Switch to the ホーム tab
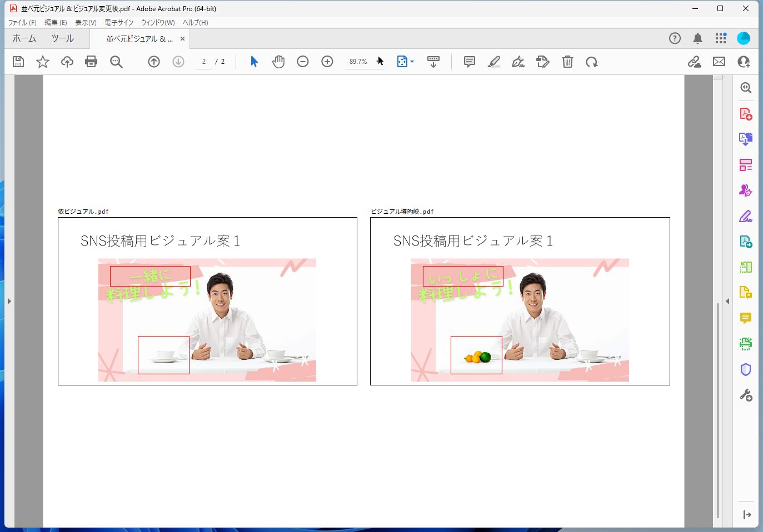The height and width of the screenshot is (532, 763). click(x=24, y=38)
